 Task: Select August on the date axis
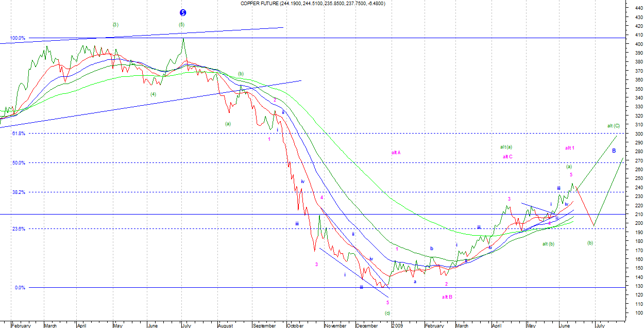[x=226, y=326]
